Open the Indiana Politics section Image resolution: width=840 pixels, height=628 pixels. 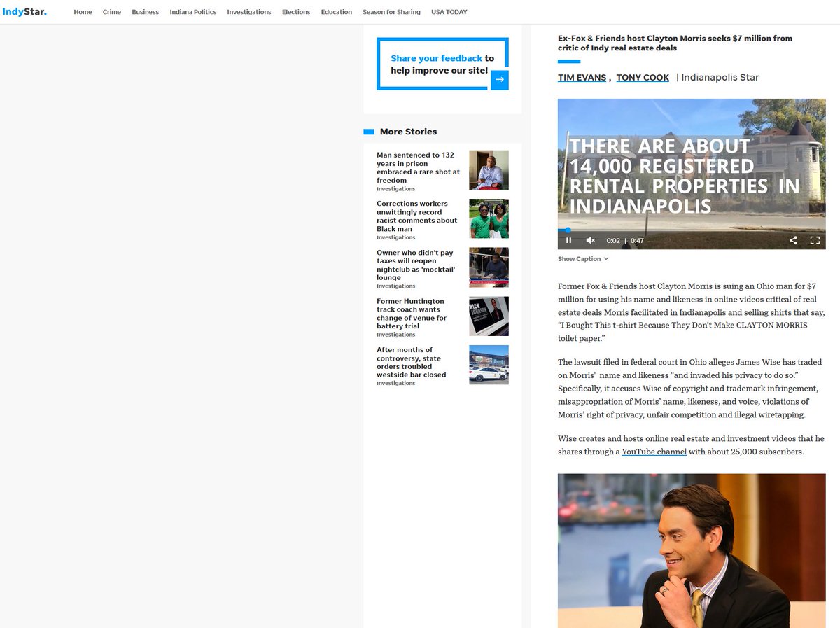(193, 12)
